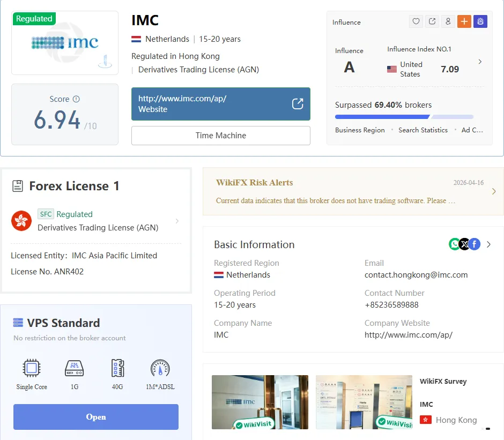
Task: Click the WikiFX Survey heading
Action: pyautogui.click(x=443, y=381)
